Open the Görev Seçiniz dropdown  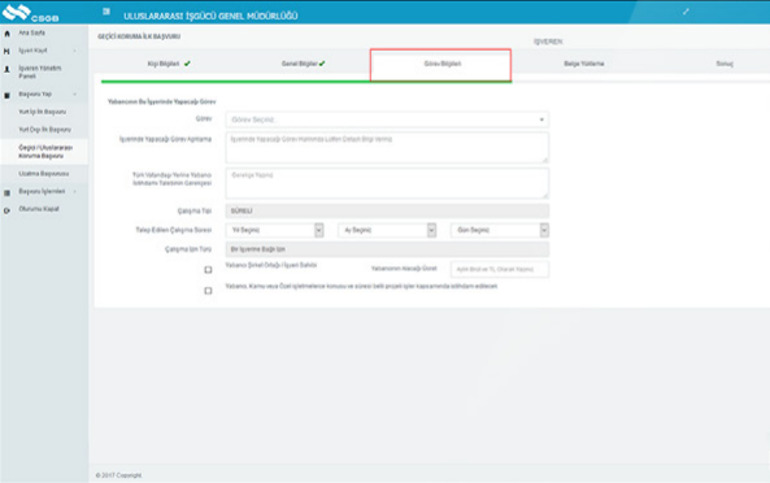coord(388,119)
